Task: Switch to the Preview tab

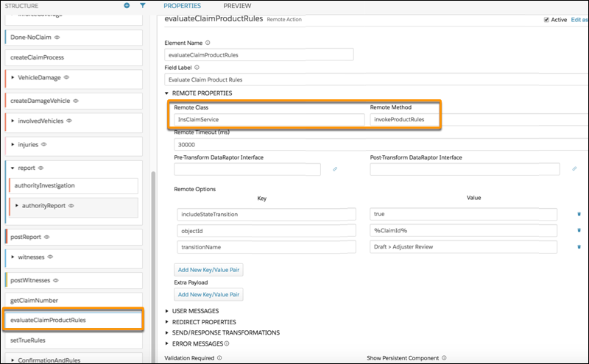Action: (x=237, y=6)
